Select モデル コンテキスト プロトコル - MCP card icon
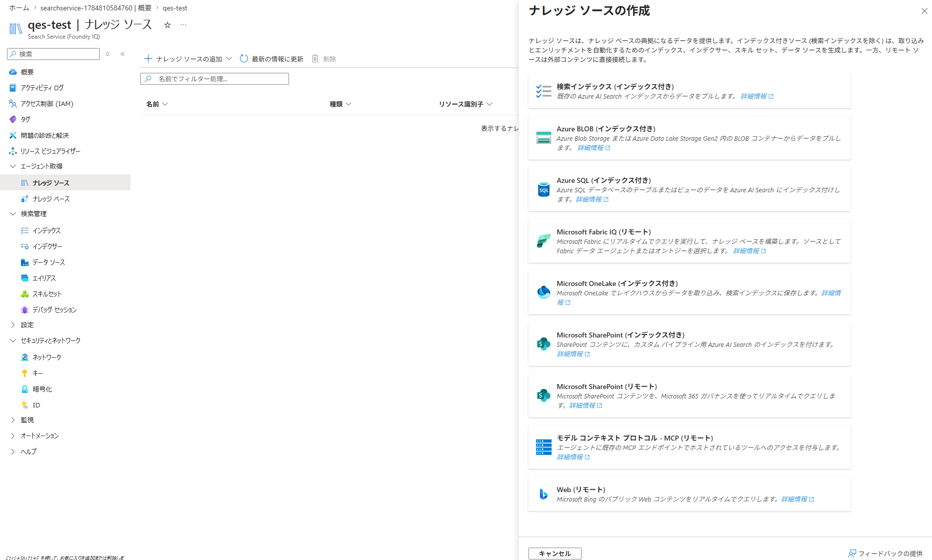Viewport: 932px width, 560px height. click(x=543, y=447)
